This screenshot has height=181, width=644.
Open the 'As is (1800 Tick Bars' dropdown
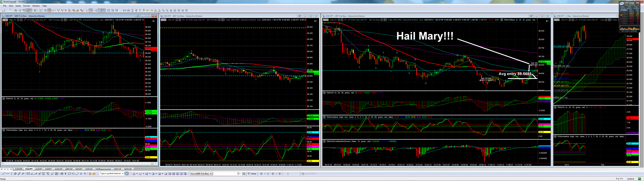201,174
